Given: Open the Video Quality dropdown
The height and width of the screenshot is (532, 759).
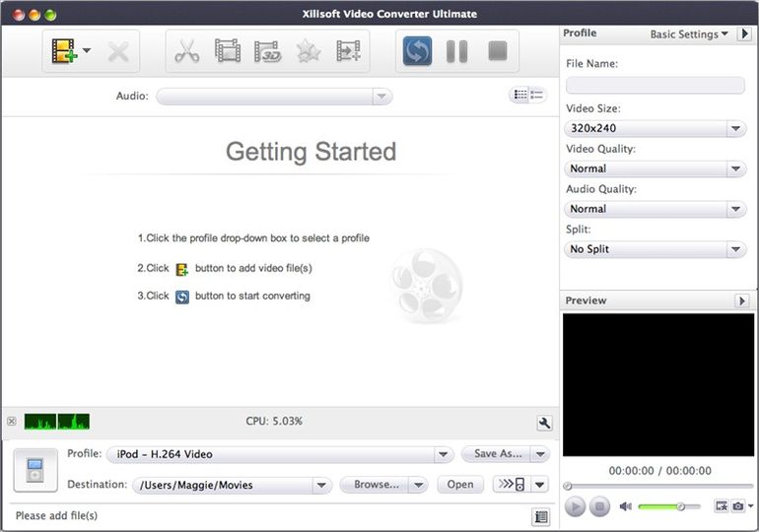Looking at the screenshot, I should point(655,168).
